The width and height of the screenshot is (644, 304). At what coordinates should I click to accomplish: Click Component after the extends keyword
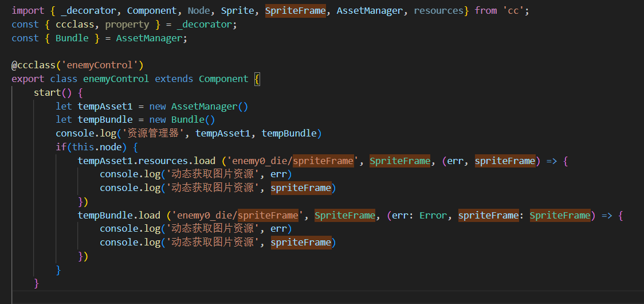coord(223,79)
